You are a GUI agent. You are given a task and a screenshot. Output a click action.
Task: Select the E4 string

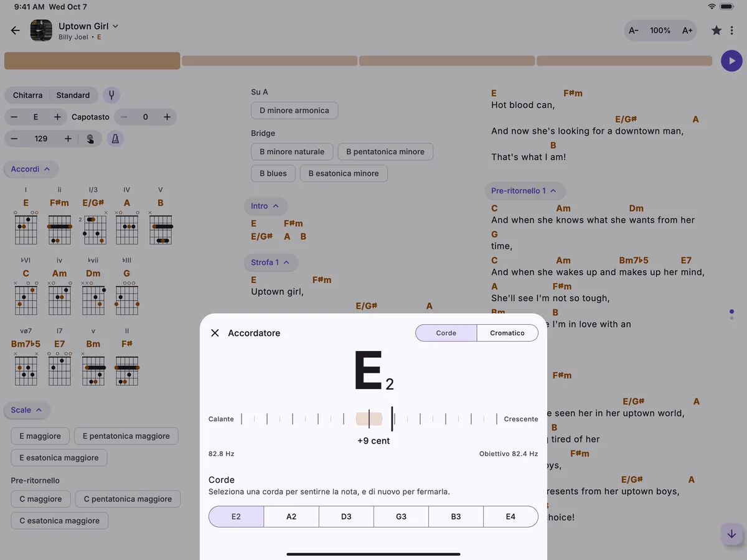[x=510, y=516]
